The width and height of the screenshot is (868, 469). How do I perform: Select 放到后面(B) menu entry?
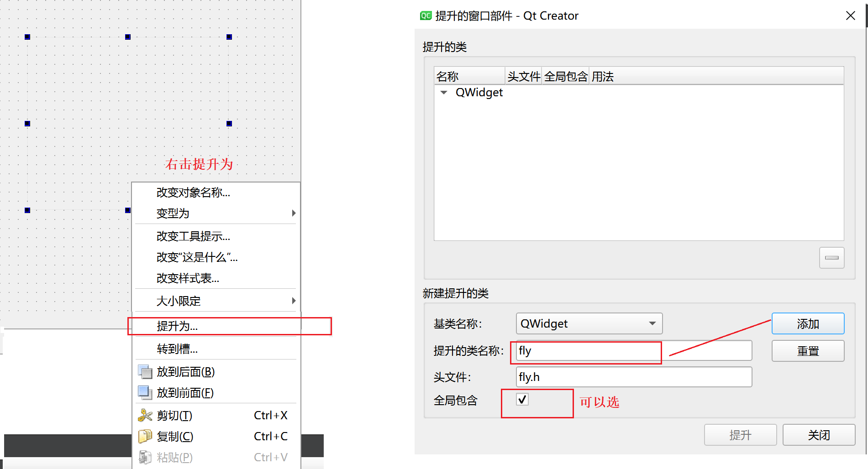(216, 372)
